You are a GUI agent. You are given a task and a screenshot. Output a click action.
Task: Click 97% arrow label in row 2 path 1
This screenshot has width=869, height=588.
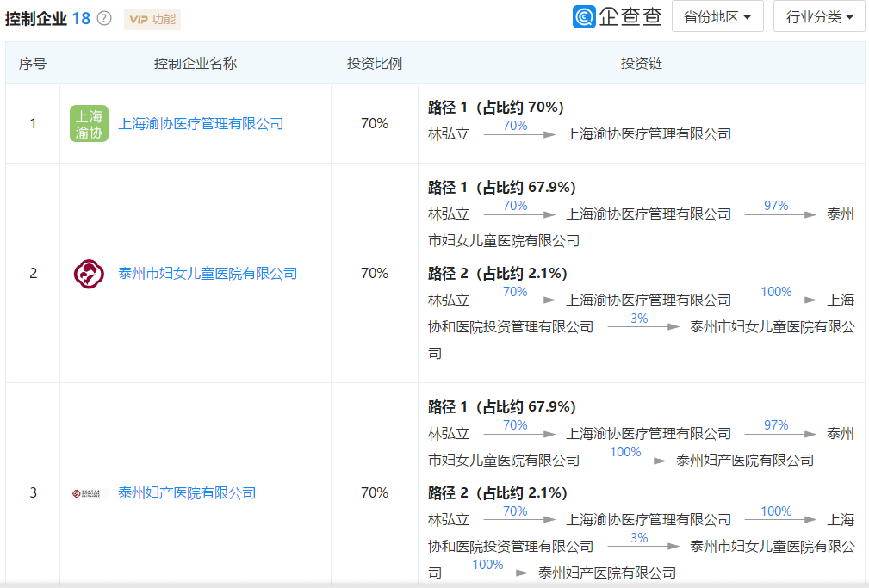tap(776, 206)
